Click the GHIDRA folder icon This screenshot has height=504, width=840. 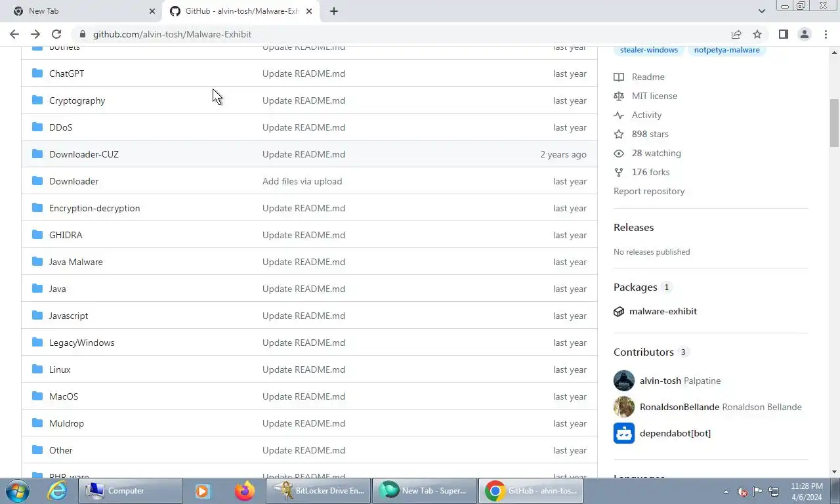pyautogui.click(x=37, y=235)
